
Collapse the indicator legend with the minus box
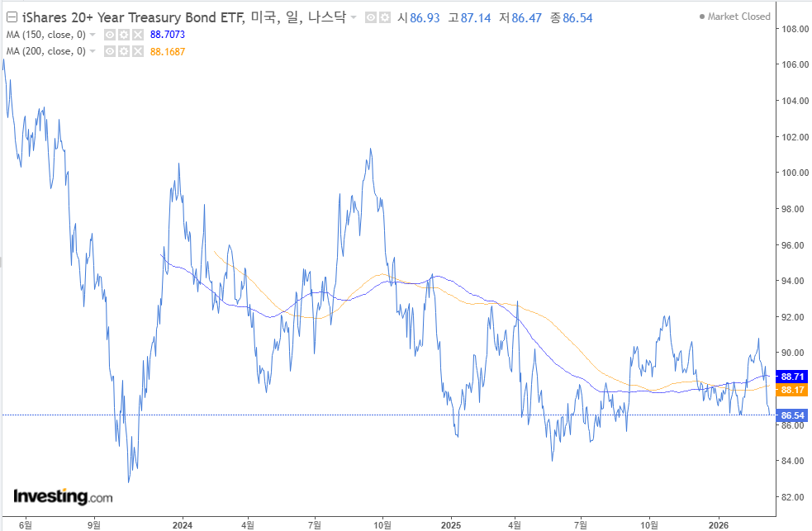[x=12, y=17]
